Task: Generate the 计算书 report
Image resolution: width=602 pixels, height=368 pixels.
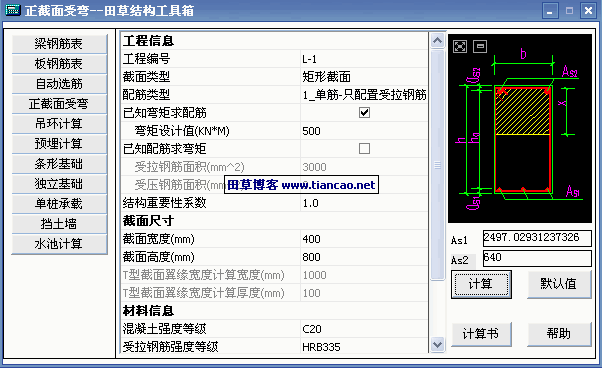Action: [x=481, y=334]
